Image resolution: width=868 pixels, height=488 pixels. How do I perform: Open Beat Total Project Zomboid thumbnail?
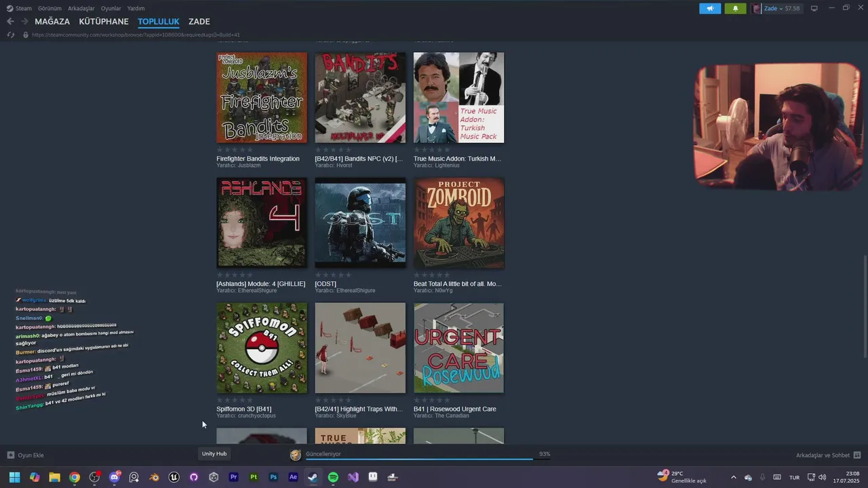coord(459,223)
